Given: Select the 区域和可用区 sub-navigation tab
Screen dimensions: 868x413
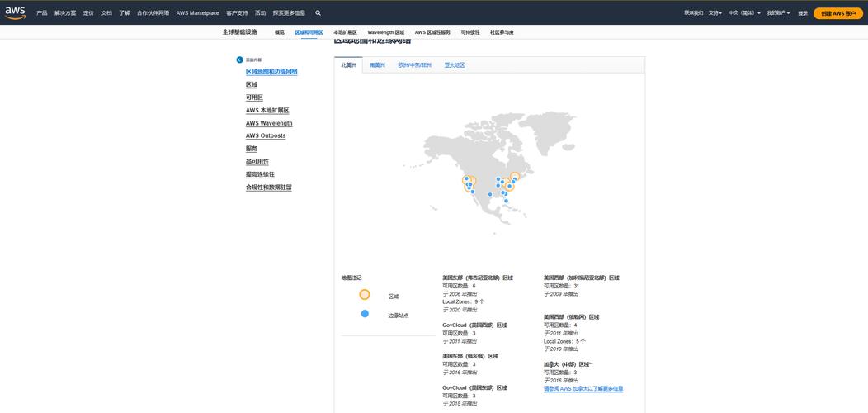Looking at the screenshot, I should [309, 33].
